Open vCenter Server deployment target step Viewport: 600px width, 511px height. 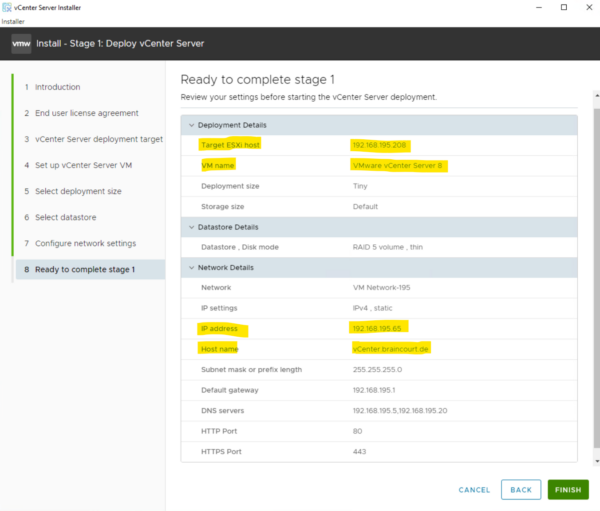pyautogui.click(x=99, y=139)
